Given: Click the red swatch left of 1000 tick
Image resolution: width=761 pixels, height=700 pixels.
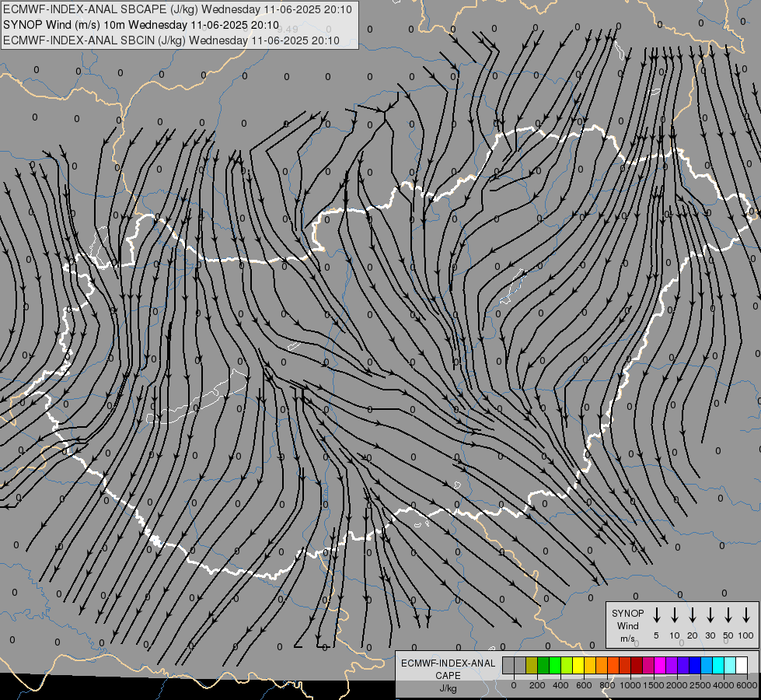Looking at the screenshot, I should point(625,666).
